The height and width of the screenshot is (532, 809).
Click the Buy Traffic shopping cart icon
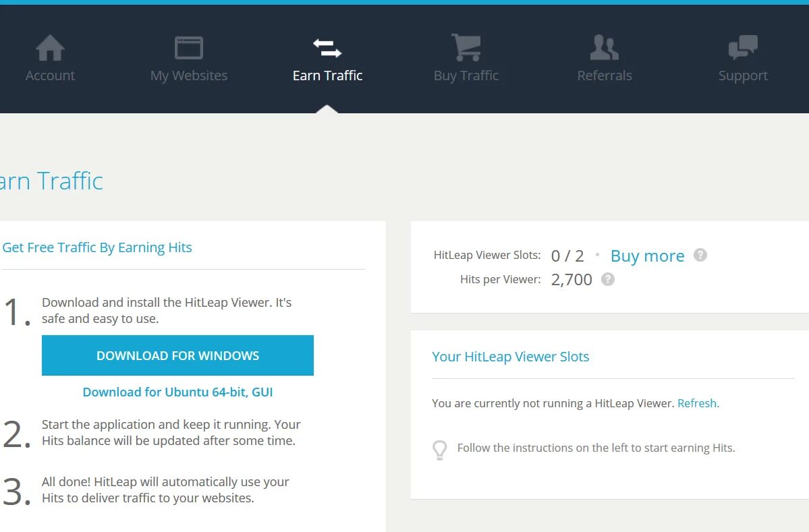click(x=466, y=47)
